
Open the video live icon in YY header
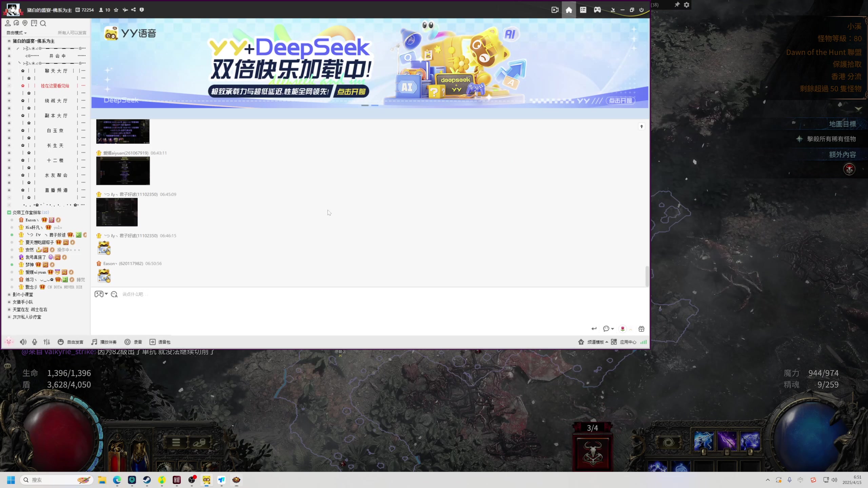click(x=555, y=10)
